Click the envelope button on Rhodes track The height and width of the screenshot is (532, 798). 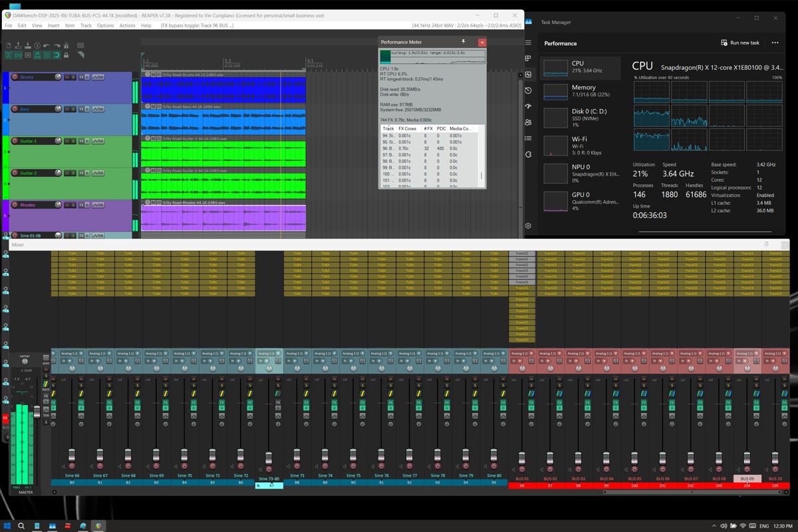pos(98,205)
